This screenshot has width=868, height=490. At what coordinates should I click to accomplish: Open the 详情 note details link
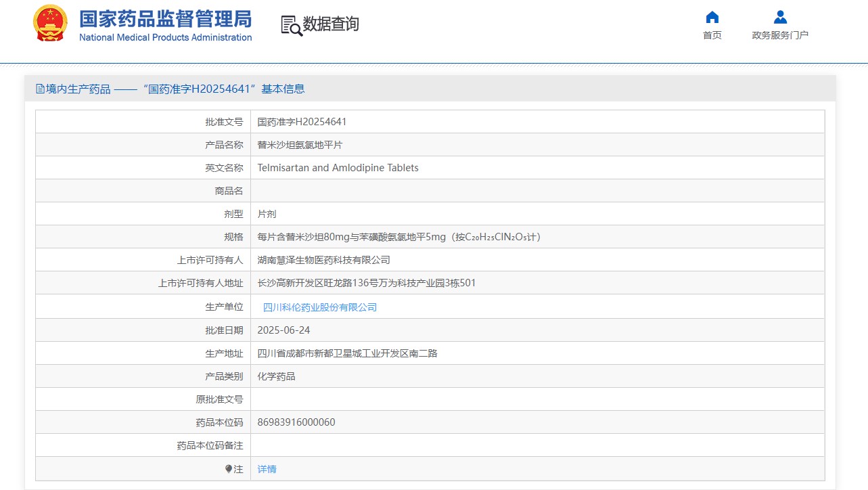pos(267,469)
